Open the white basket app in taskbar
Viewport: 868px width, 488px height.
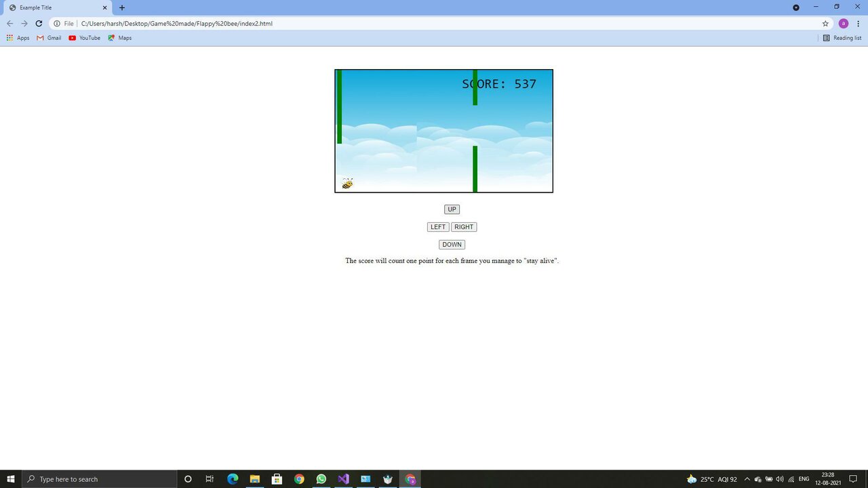coord(388,479)
